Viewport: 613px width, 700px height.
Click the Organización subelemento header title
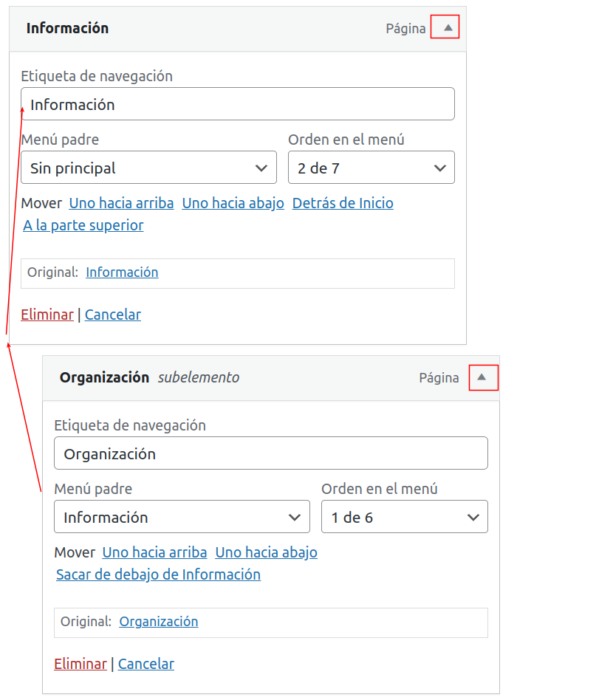point(104,377)
